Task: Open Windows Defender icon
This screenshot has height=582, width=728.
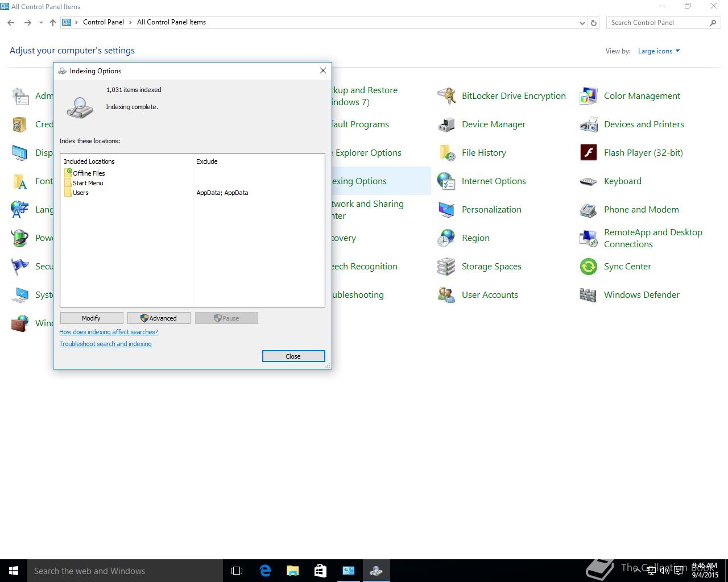Action: pos(589,295)
